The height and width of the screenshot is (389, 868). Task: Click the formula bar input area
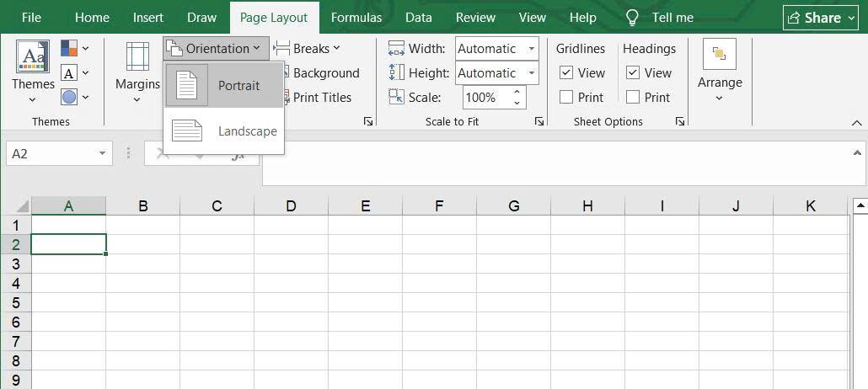click(x=558, y=163)
